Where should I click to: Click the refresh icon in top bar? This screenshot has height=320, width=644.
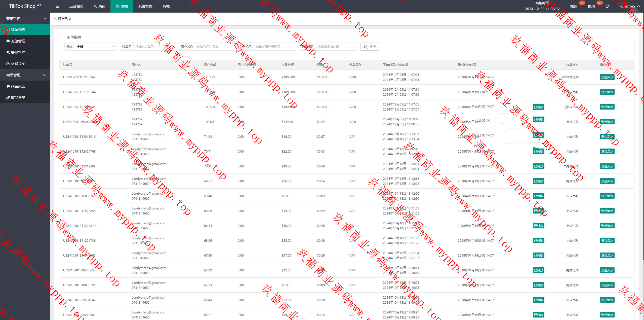tap(607, 6)
